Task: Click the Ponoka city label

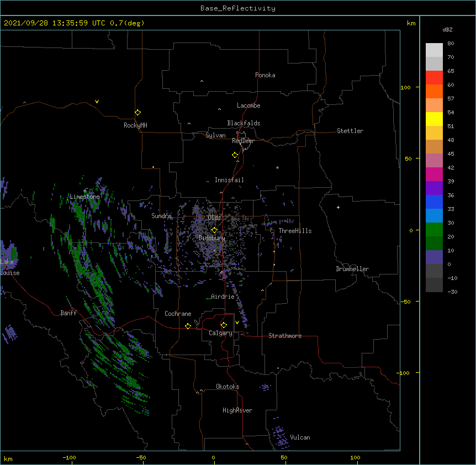Action: (265, 75)
